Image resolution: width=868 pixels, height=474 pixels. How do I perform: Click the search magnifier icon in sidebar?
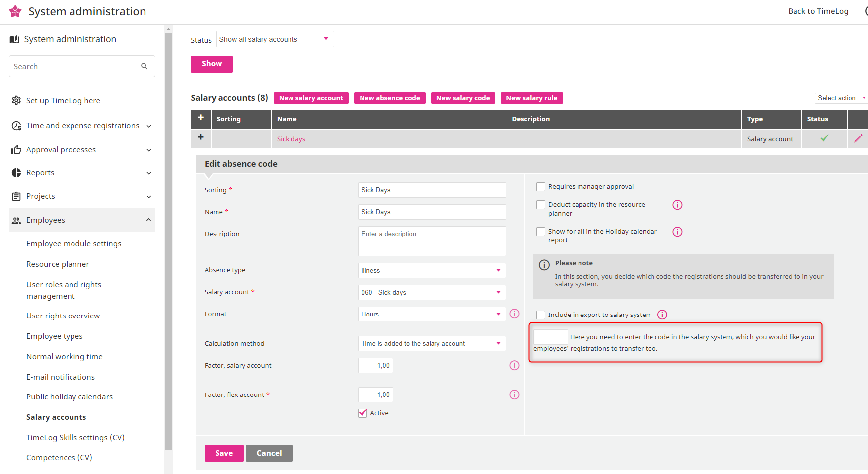coord(144,66)
